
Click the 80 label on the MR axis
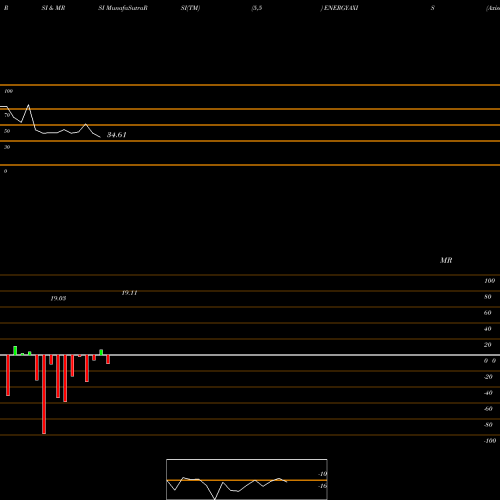point(488,297)
